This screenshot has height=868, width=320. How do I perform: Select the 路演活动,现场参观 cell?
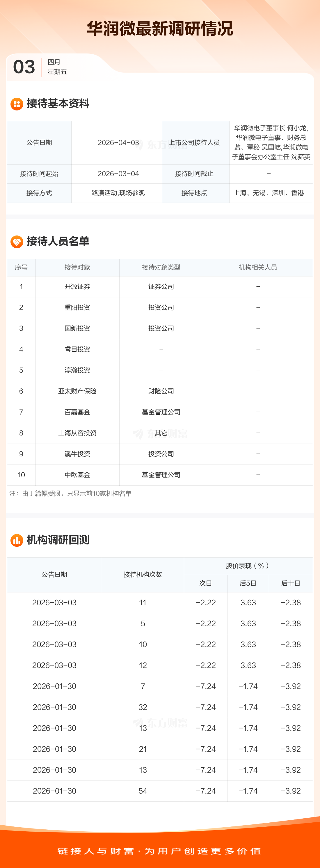118,193
